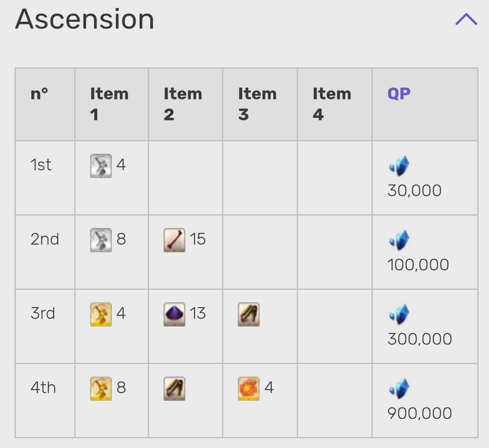The width and height of the screenshot is (489, 448).
Task: Click the chain item icon in 4th ascension
Action: point(174,388)
